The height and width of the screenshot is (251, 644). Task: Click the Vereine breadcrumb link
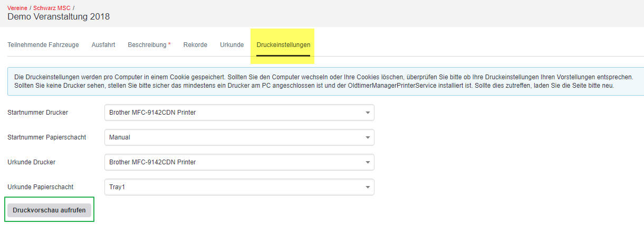point(17,8)
